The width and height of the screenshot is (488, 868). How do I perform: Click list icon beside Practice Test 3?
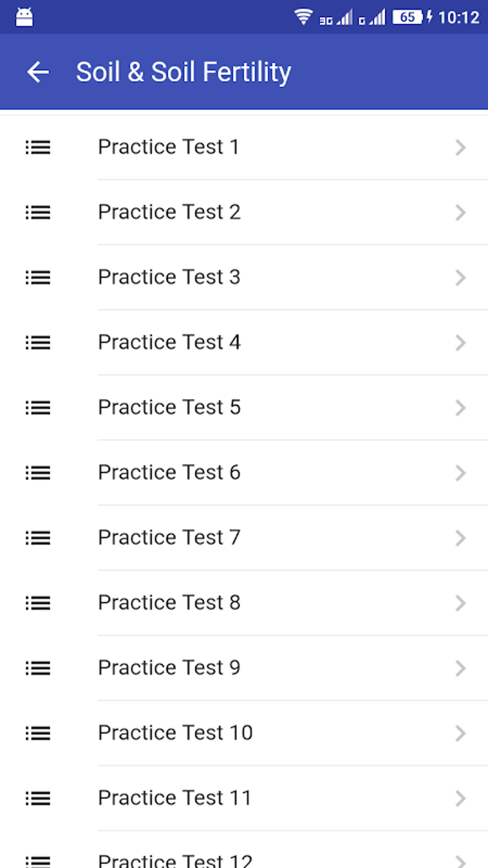[38, 278]
